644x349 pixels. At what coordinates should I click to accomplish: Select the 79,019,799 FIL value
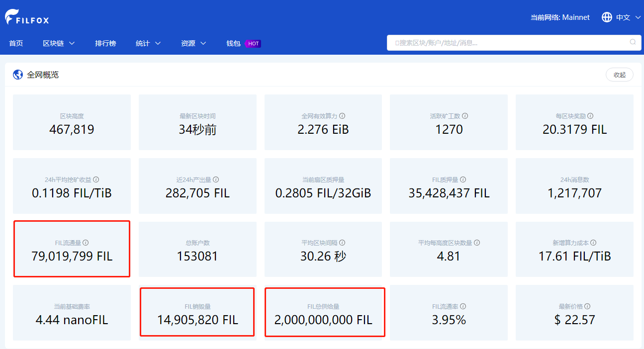[x=72, y=257]
